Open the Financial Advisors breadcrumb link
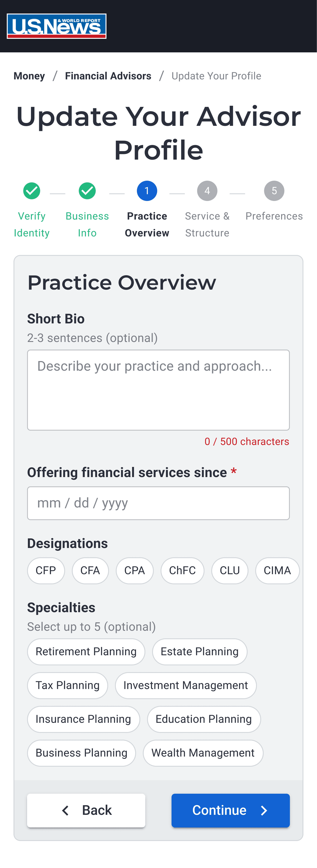The width and height of the screenshot is (317, 868). click(x=108, y=76)
